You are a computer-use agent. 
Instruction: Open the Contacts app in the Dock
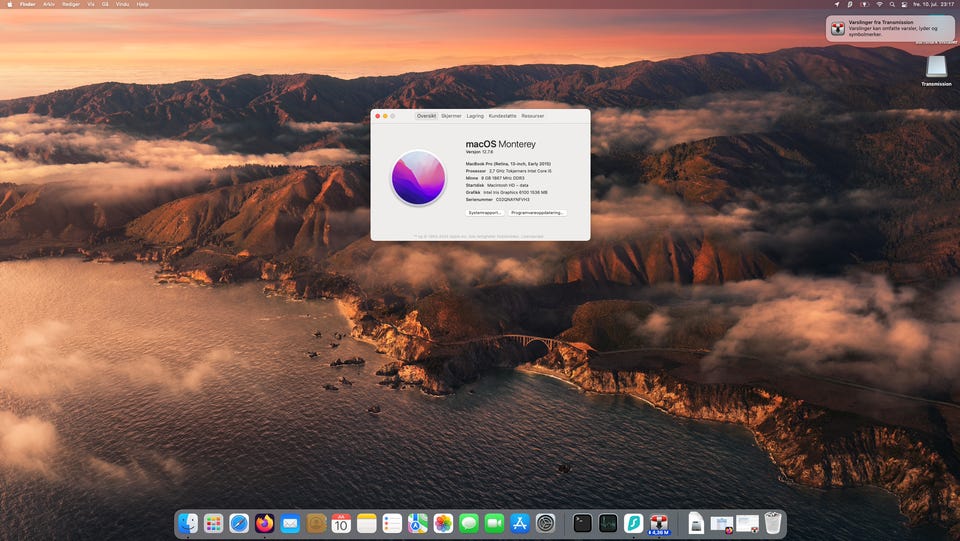point(316,523)
